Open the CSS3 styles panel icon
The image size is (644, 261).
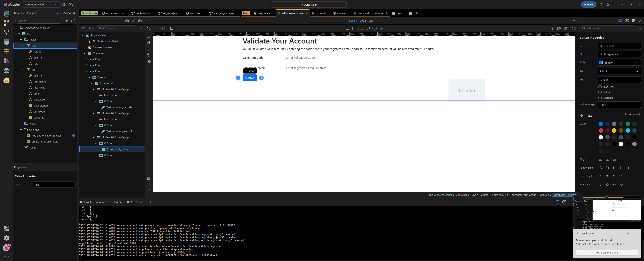tap(633, 21)
